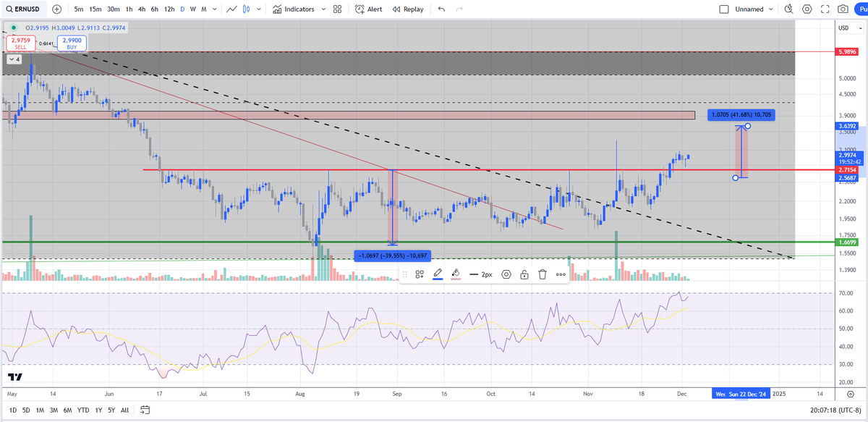Delete the drawing using the trash icon
This screenshot has height=422, width=868.
(x=542, y=274)
